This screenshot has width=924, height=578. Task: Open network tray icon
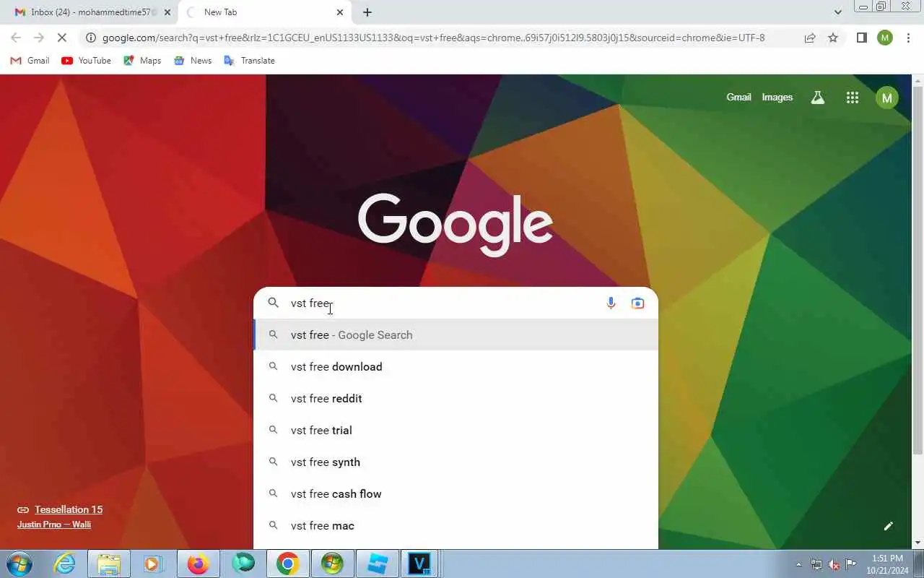pyautogui.click(x=816, y=564)
